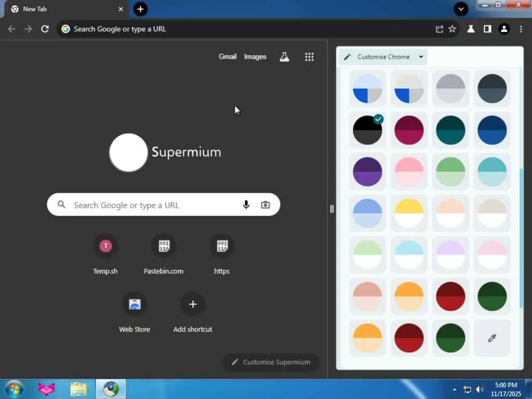Screen dimensions: 532x399
Task: Open the Windows Start menu
Action: coord(14,389)
